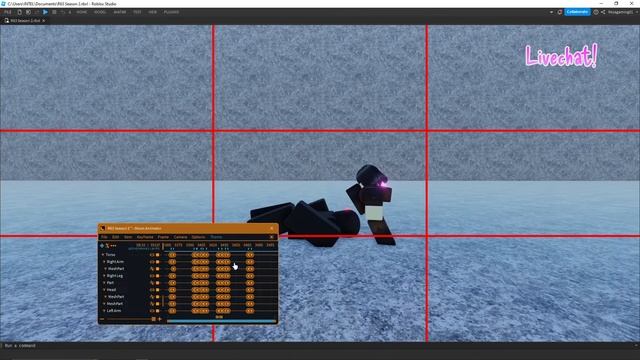This screenshot has height=360, width=640.
Task: Expand the Right Leg track arrow
Action: pyautogui.click(x=104, y=276)
